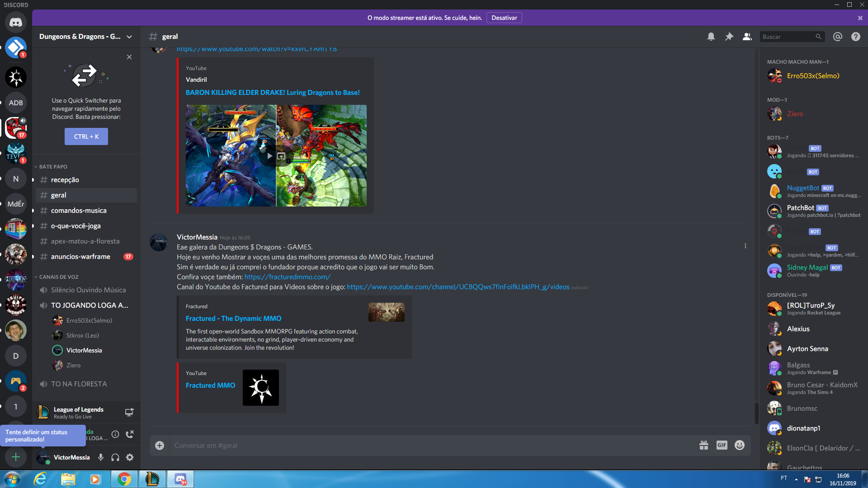Image resolution: width=868 pixels, height=488 pixels.
Task: Open Fractured - The Dynamic MMO link
Action: [233, 319]
